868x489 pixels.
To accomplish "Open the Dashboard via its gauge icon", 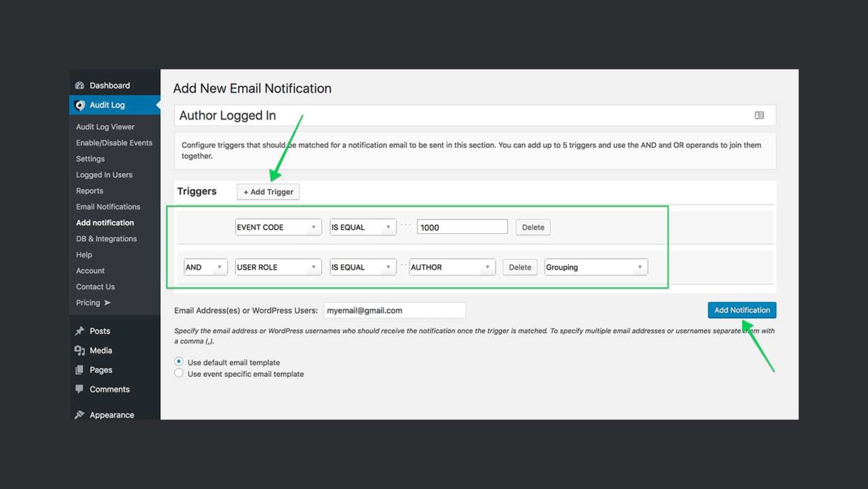I will (x=80, y=85).
